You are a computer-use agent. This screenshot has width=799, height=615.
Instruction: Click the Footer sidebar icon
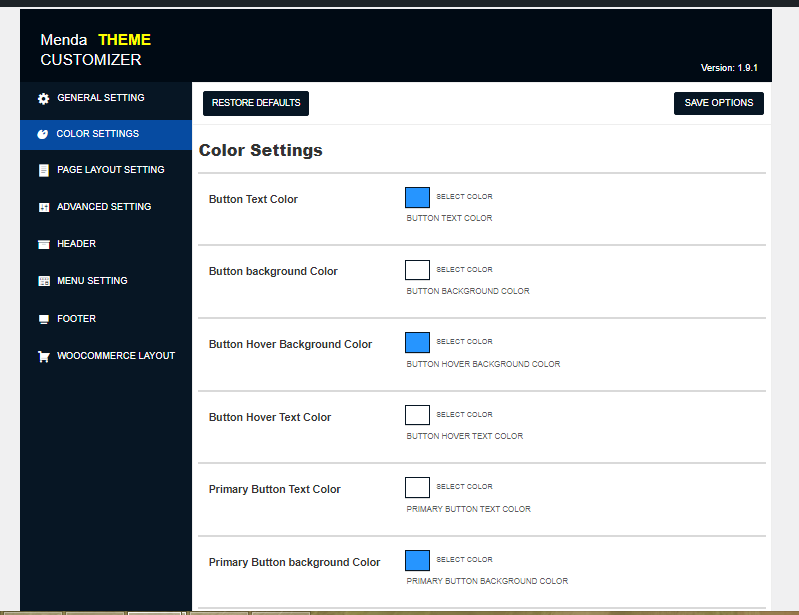coord(43,319)
